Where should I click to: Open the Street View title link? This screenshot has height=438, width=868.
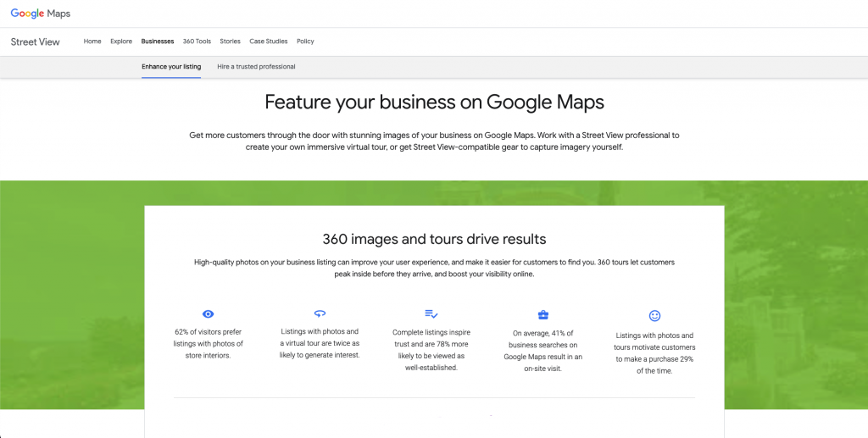click(36, 42)
